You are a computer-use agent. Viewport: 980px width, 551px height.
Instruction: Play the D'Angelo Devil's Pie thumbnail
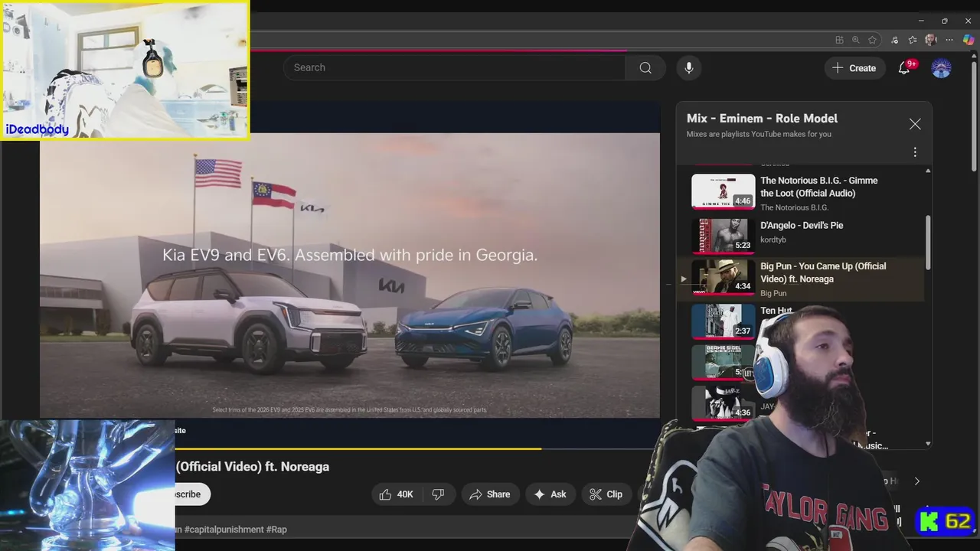click(723, 236)
